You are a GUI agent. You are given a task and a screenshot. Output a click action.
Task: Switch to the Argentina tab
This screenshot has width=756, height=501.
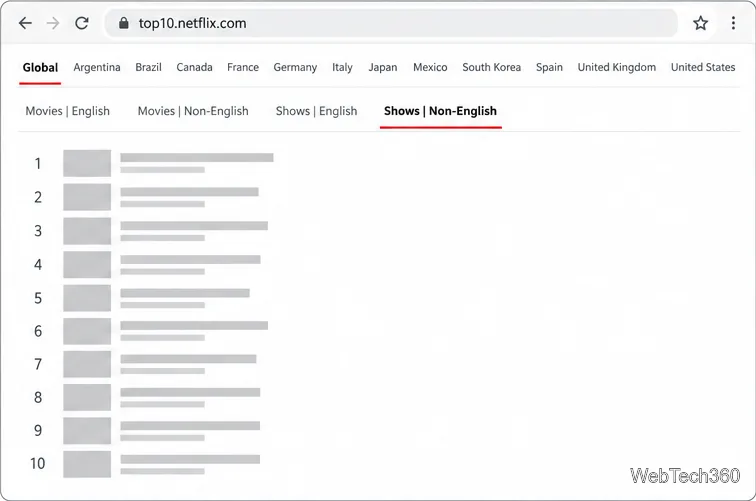click(x=97, y=68)
